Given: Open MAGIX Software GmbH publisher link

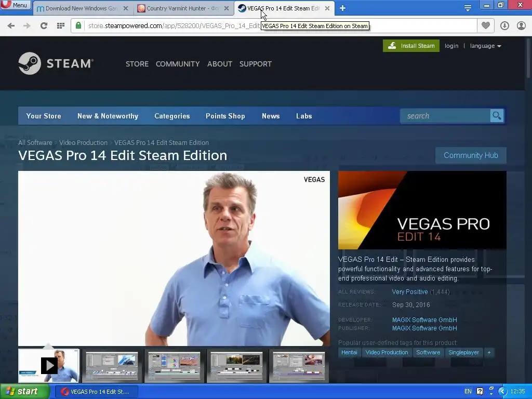Looking at the screenshot, I should click(x=424, y=328).
